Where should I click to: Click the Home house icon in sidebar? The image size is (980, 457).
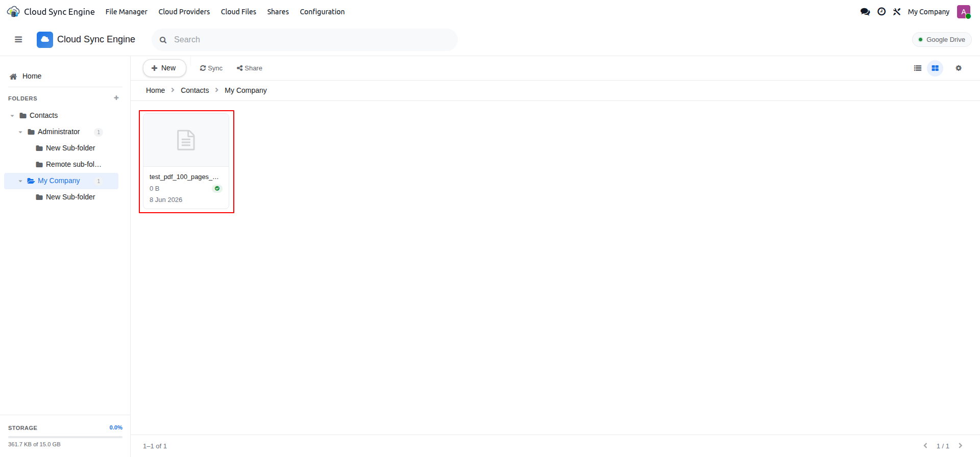pyautogui.click(x=13, y=77)
